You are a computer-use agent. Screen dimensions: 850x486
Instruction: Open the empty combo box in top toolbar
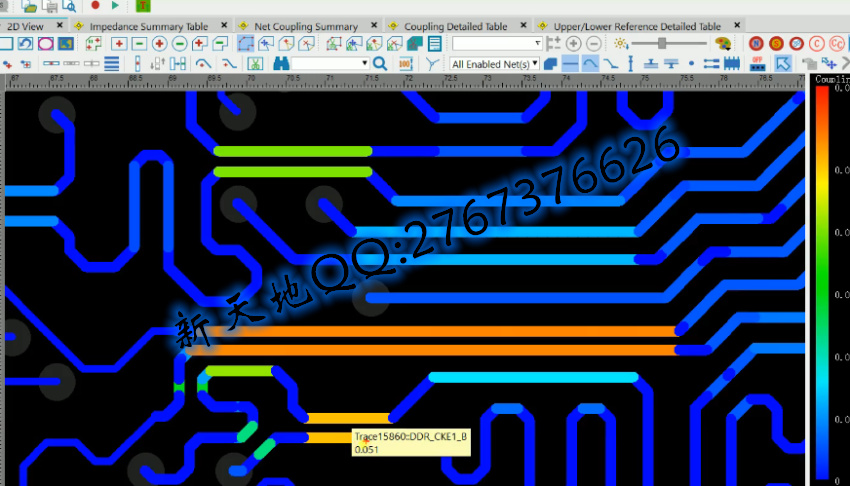click(x=496, y=44)
